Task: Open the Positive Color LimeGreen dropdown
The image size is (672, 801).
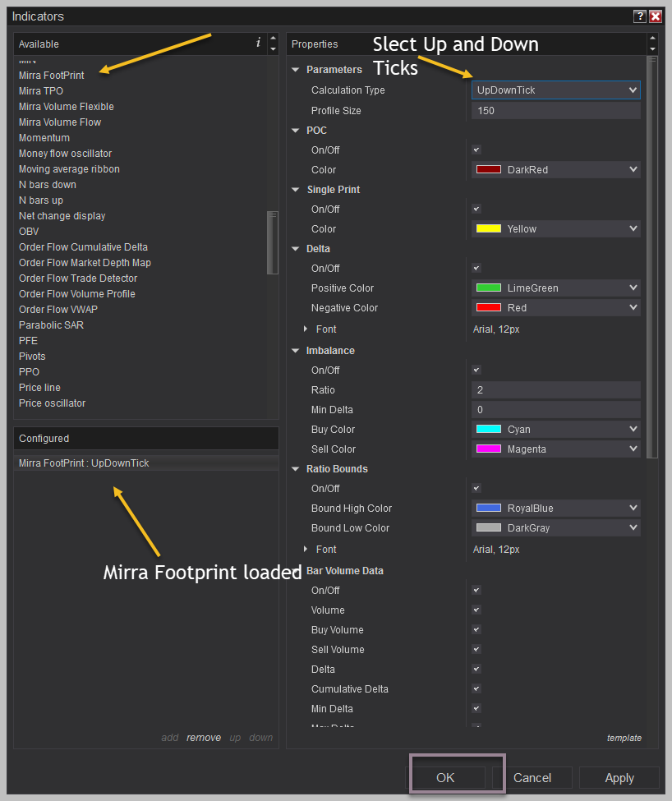Action: (555, 288)
